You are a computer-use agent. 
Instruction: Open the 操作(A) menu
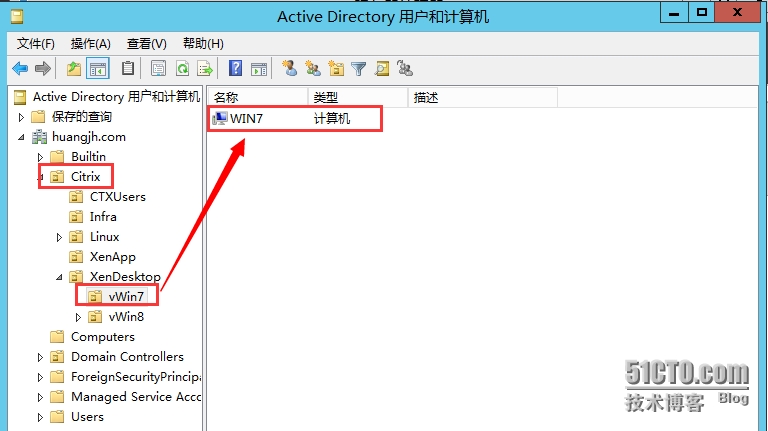click(x=91, y=44)
